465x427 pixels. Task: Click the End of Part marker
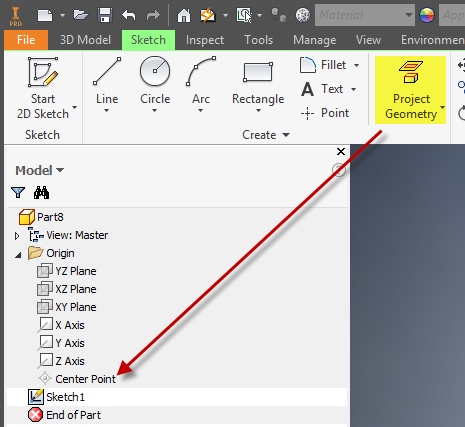(x=65, y=415)
